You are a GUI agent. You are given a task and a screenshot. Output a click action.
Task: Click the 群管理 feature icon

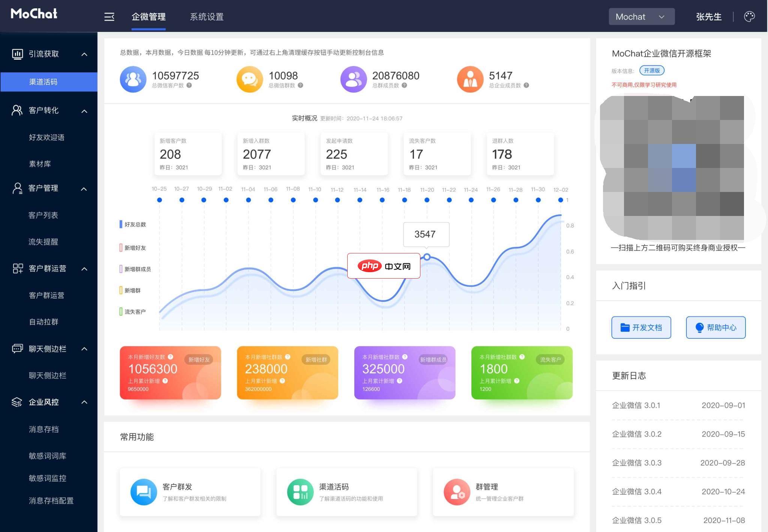point(456,492)
